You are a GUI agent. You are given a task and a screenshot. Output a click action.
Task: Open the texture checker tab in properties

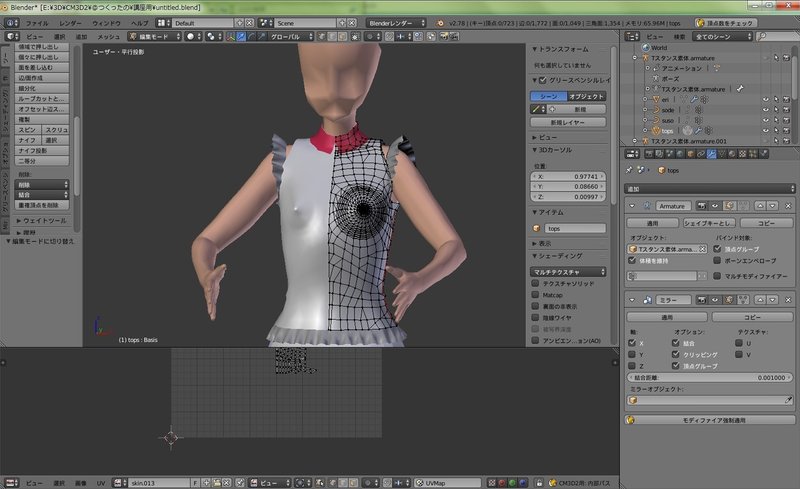click(742, 154)
